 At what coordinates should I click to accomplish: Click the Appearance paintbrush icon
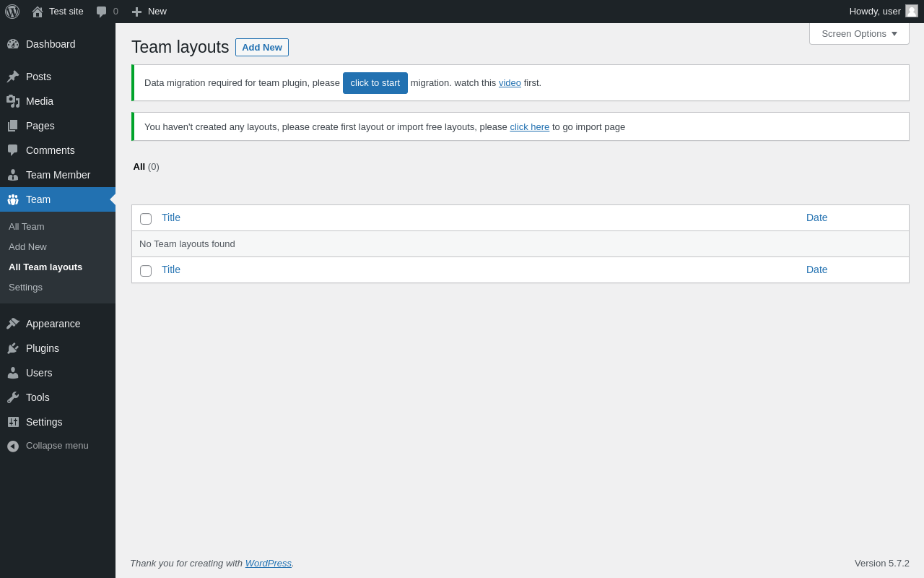(13, 324)
